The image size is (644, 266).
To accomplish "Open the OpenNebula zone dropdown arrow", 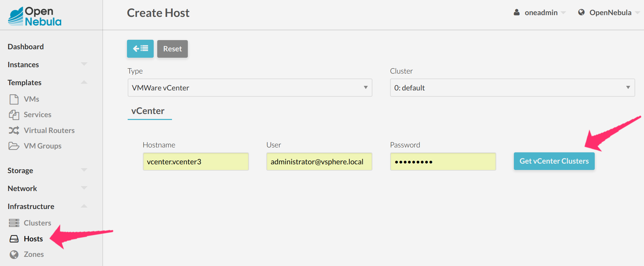I will coord(637,13).
